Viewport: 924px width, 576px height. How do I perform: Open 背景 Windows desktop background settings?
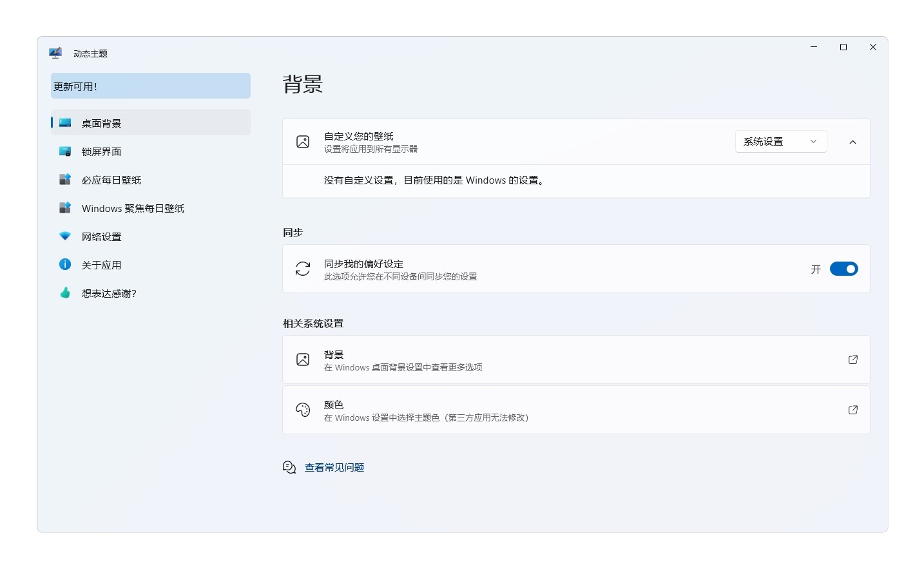point(576,360)
